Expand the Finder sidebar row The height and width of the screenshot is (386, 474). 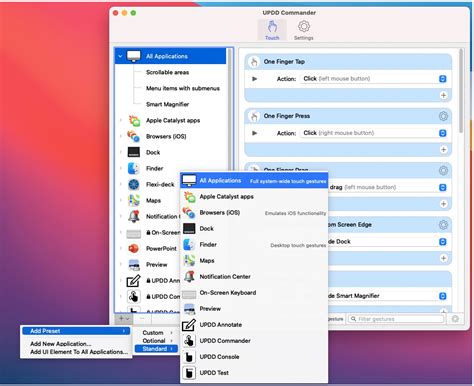coord(121,168)
